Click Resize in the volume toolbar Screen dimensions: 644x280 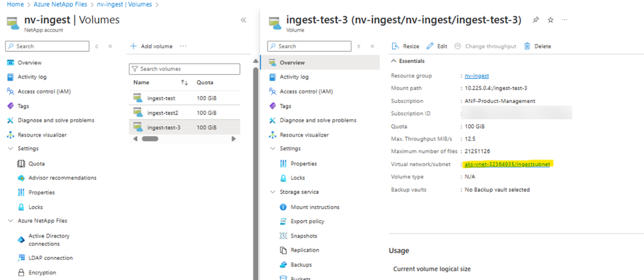(405, 46)
